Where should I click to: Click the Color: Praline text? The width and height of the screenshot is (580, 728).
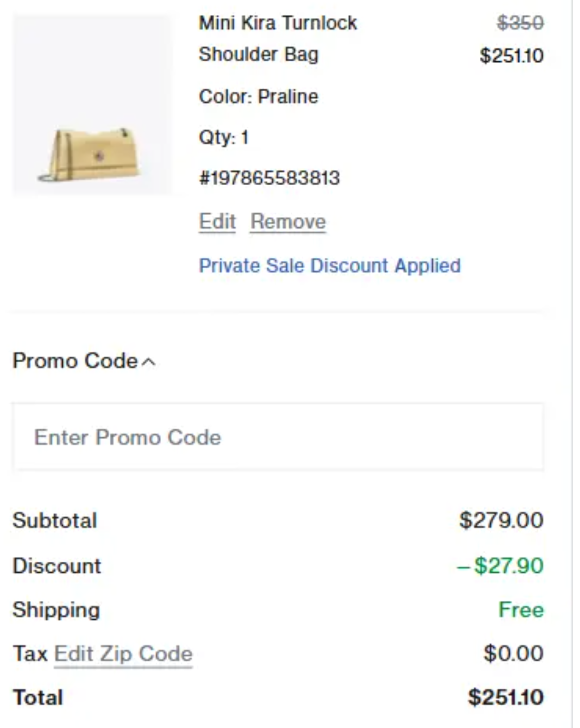pos(258,96)
